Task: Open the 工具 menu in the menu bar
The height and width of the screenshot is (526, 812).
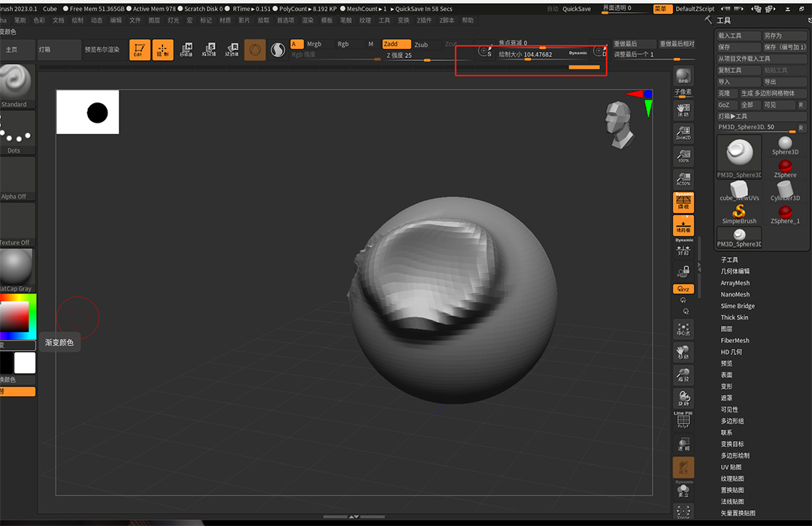Action: pyautogui.click(x=384, y=20)
